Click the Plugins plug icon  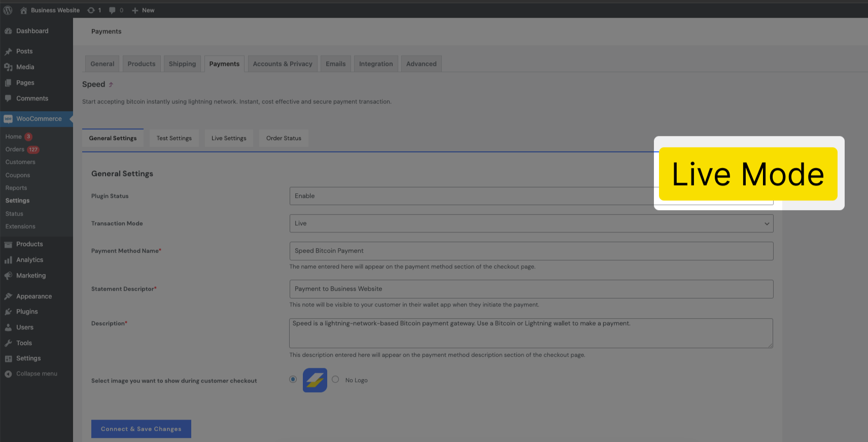pyautogui.click(x=8, y=312)
